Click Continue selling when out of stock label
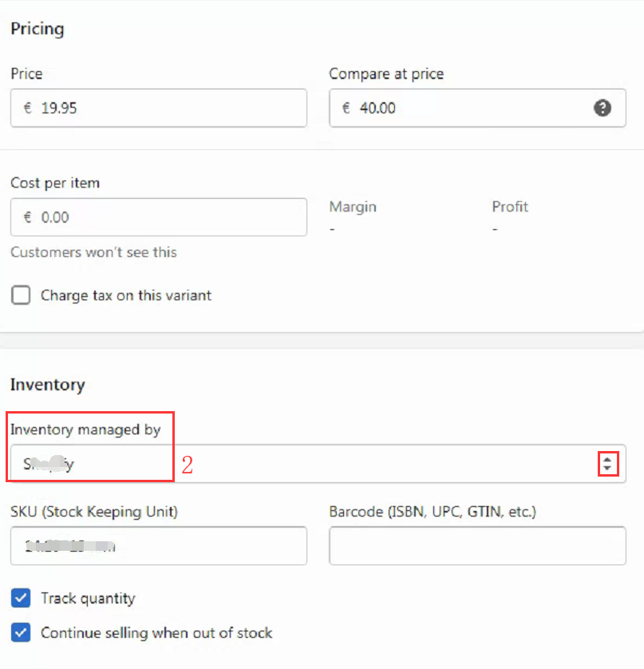This screenshot has width=644, height=669. 156,632
